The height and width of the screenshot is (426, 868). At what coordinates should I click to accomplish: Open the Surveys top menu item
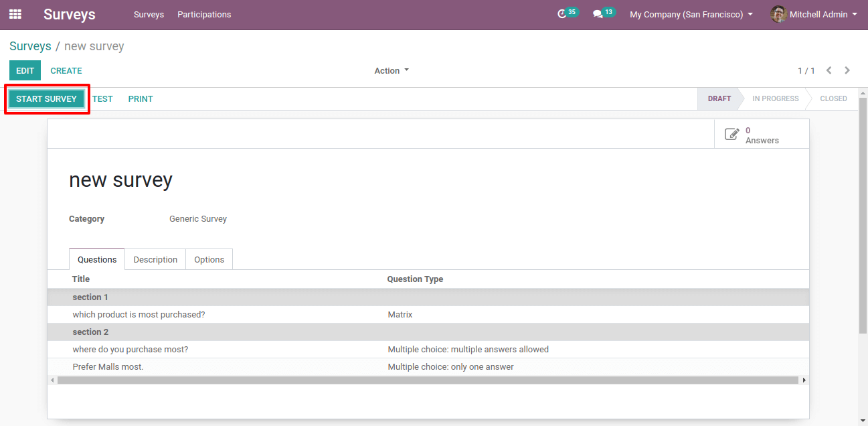149,14
